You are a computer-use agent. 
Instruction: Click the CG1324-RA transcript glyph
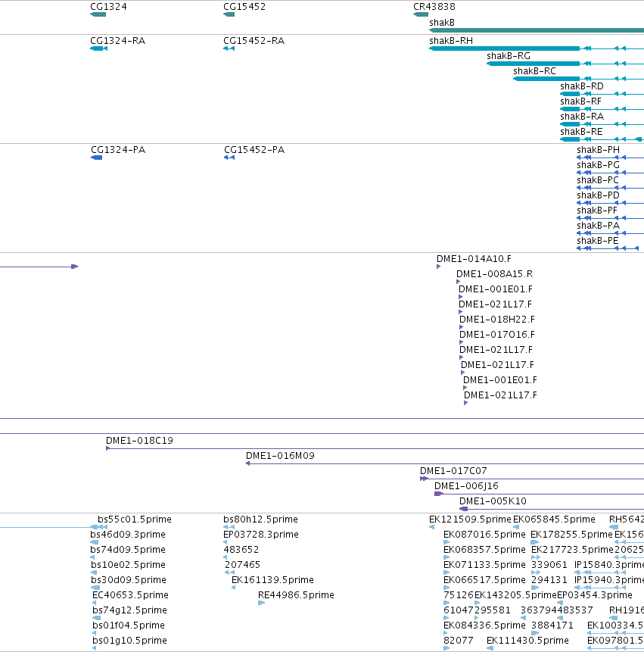pos(99,48)
